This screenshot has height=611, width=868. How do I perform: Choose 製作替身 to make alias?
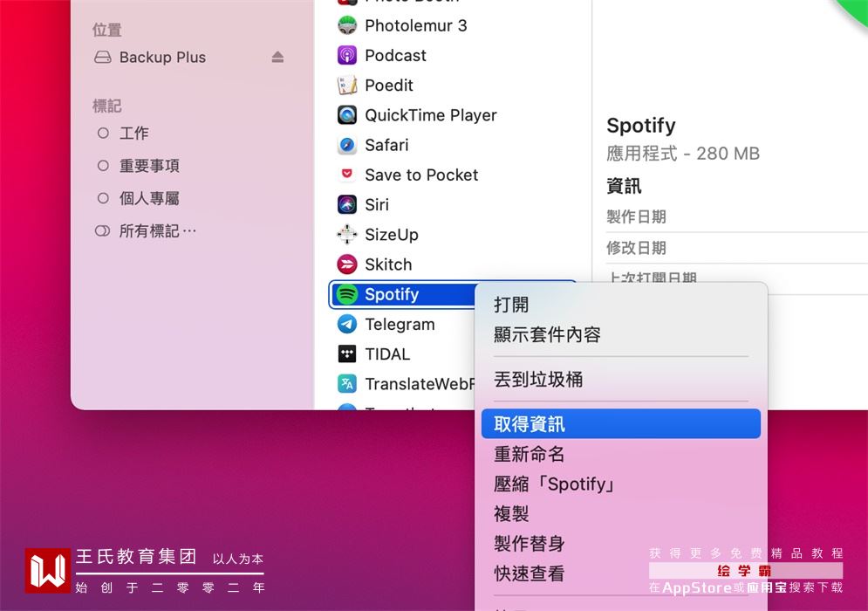pos(620,544)
